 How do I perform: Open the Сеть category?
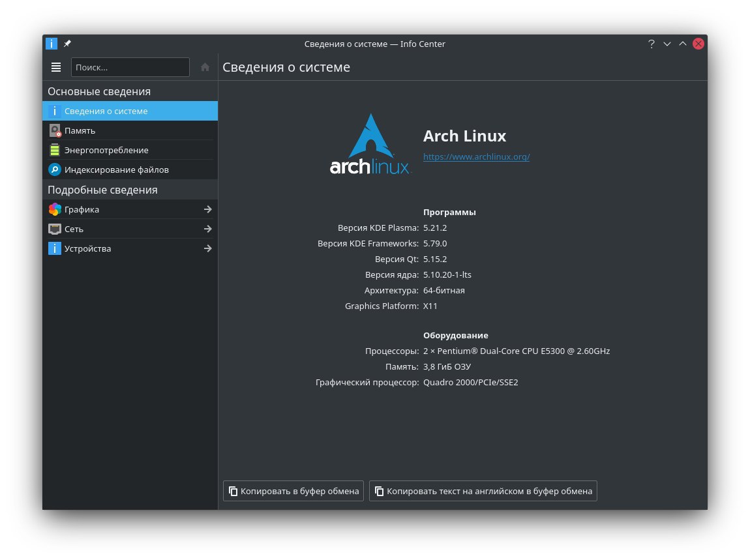point(130,229)
